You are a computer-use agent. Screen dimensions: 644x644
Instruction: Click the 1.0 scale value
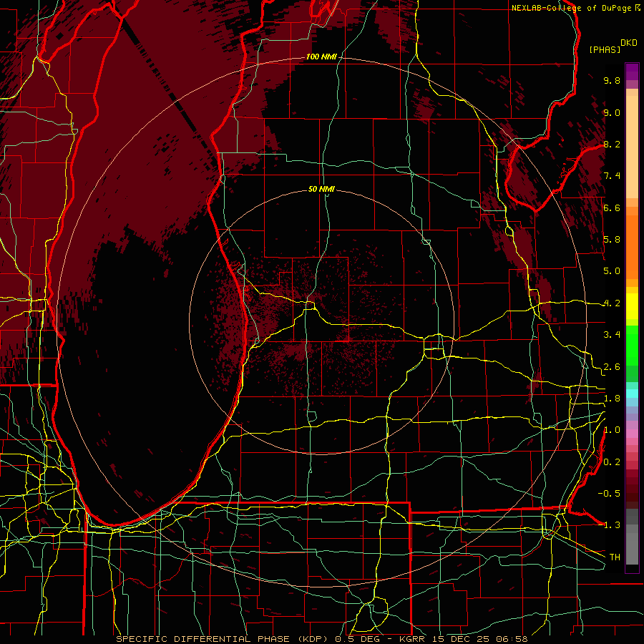coord(612,430)
